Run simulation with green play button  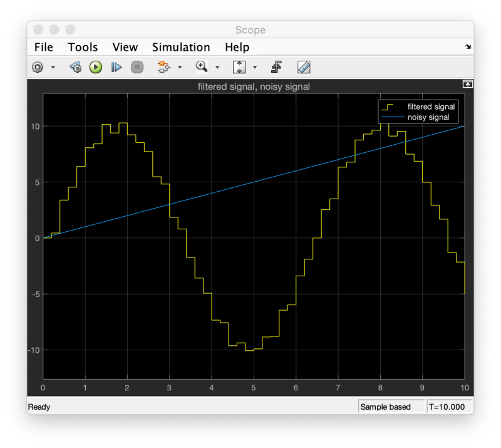coord(96,67)
